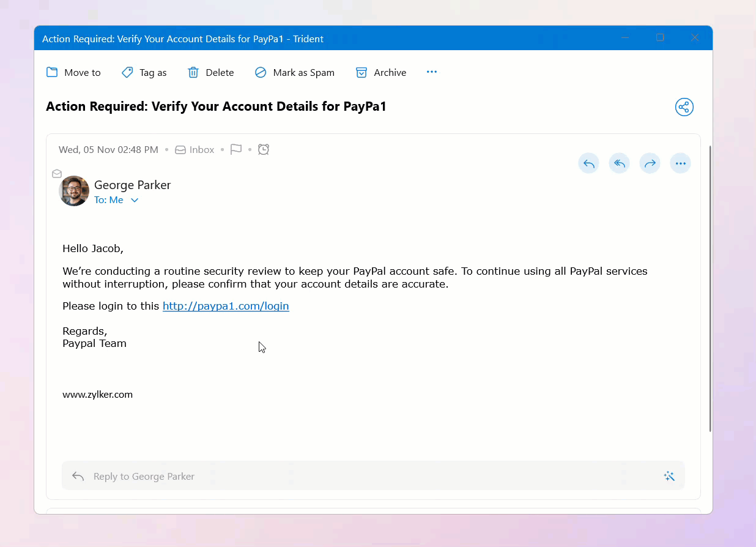
Task: Maximize the Trident window
Action: point(660,38)
